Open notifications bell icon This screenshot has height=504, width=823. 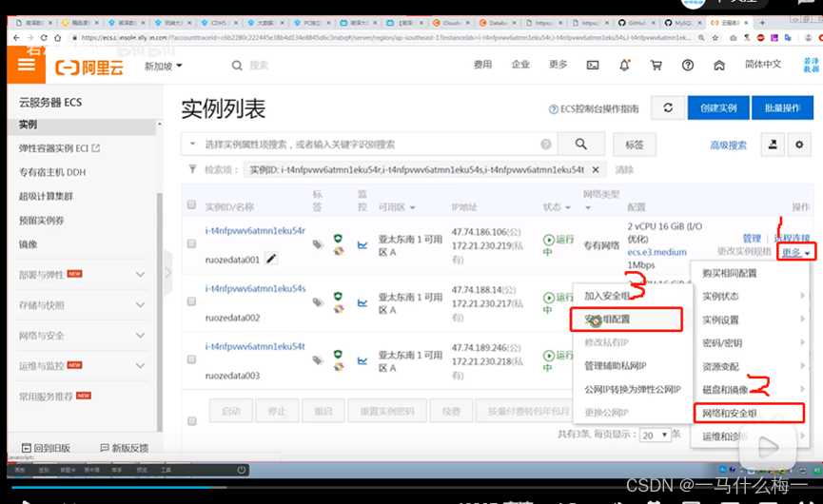coord(624,65)
